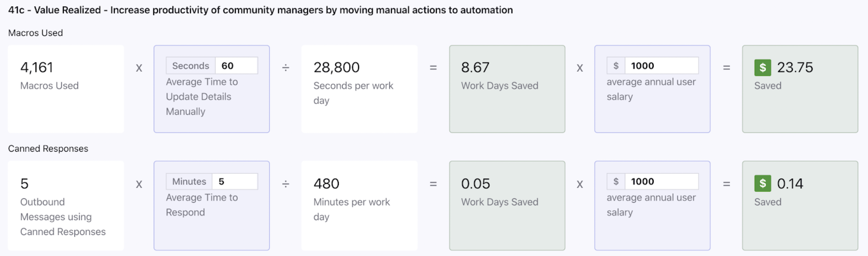This screenshot has height=256, width=868.
Task: Select the Outbound Messages using Canned Responses card
Action: coord(66,205)
